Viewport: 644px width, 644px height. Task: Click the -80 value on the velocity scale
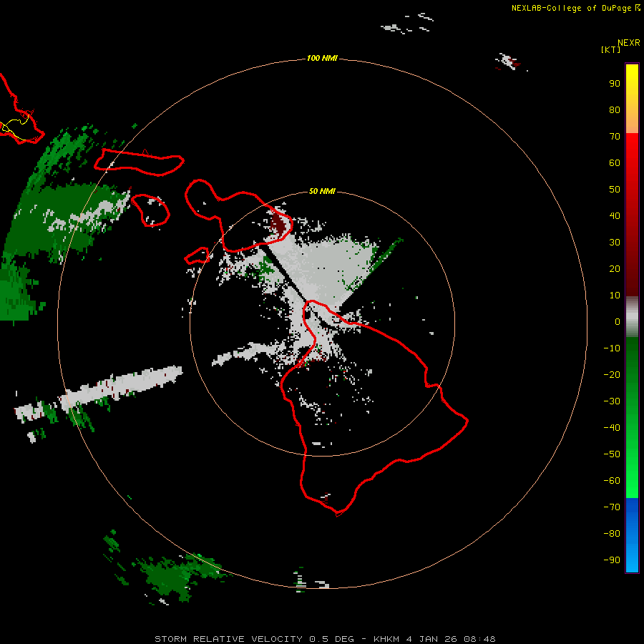[x=612, y=534]
